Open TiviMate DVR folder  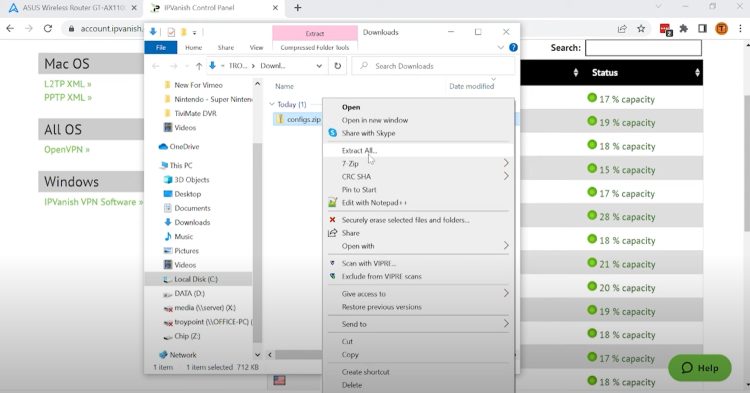195,113
